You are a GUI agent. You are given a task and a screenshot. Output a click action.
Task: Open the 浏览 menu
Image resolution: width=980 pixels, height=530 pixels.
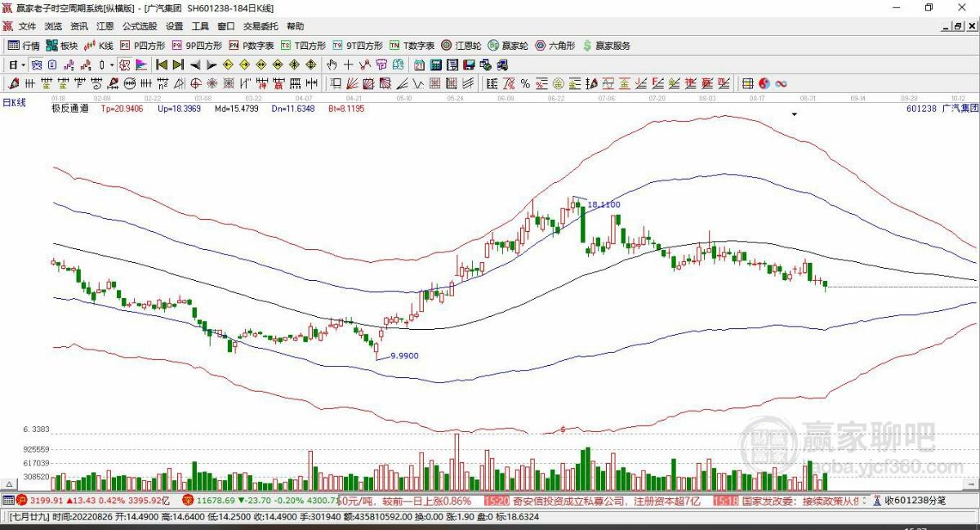coord(53,26)
